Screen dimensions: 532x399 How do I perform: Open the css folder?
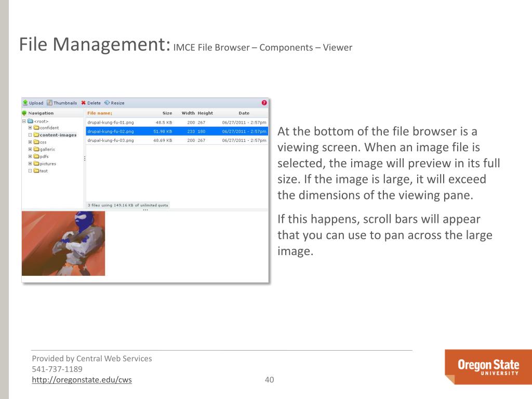click(x=40, y=142)
